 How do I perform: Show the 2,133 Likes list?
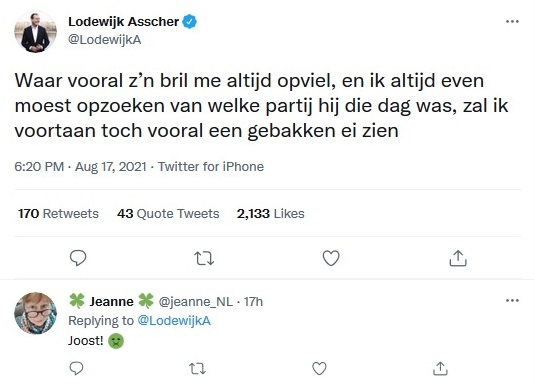(271, 214)
